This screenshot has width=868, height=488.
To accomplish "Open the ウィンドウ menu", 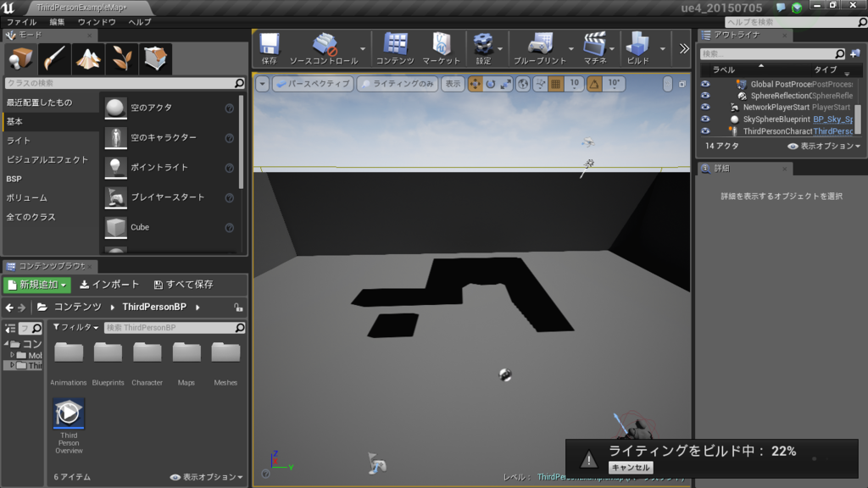I will click(x=97, y=22).
